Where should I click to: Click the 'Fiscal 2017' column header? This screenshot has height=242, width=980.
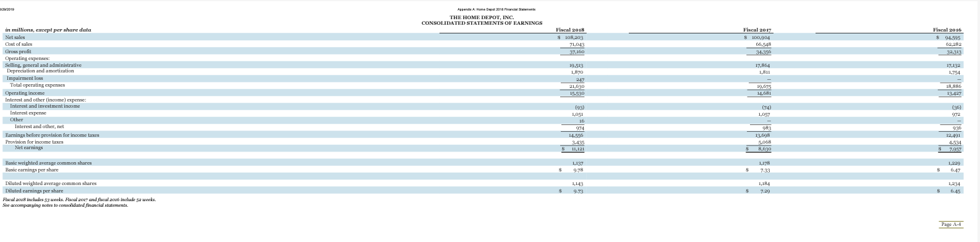click(x=757, y=30)
